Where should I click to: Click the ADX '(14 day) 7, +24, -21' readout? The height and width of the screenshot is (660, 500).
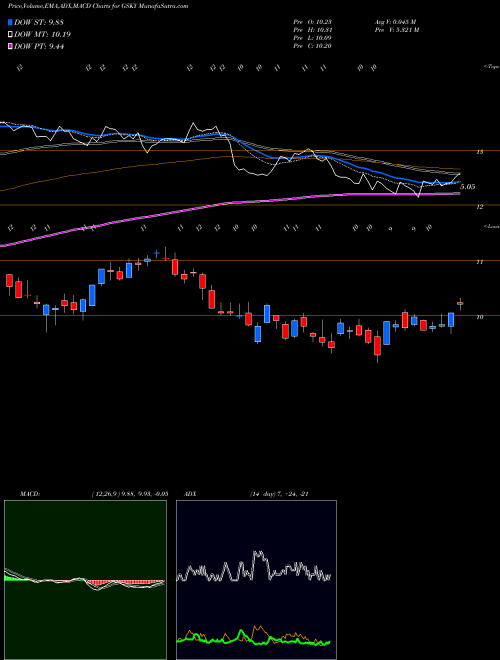(x=279, y=494)
